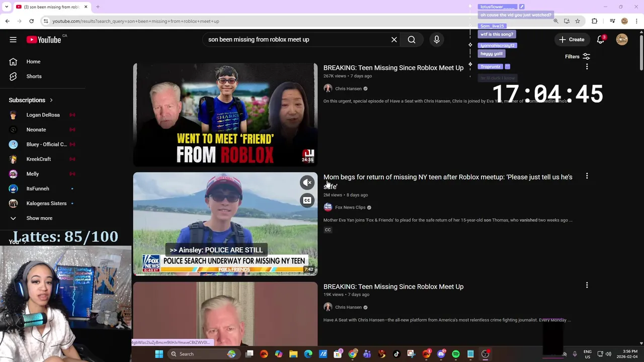Open Melly channel in subscriptions
The width and height of the screenshot is (644, 362).
coord(43,173)
